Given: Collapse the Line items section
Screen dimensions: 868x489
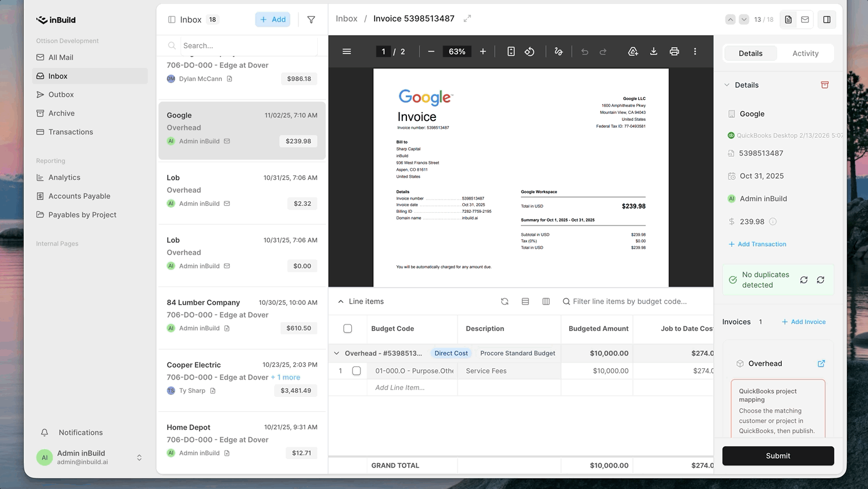Looking at the screenshot, I should pyautogui.click(x=341, y=301).
